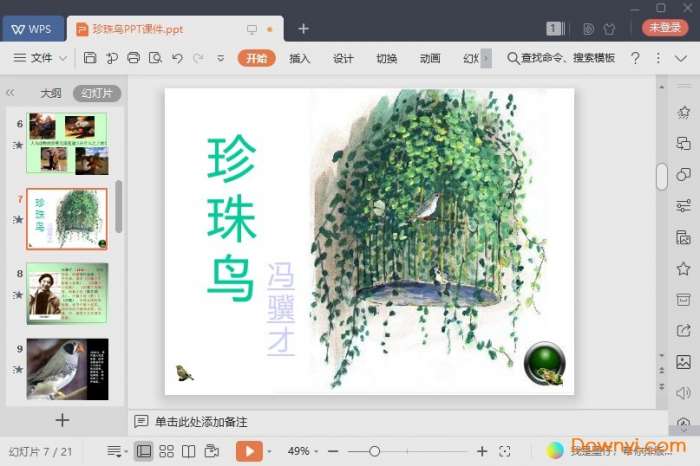Click the 未登录 login button

click(664, 28)
